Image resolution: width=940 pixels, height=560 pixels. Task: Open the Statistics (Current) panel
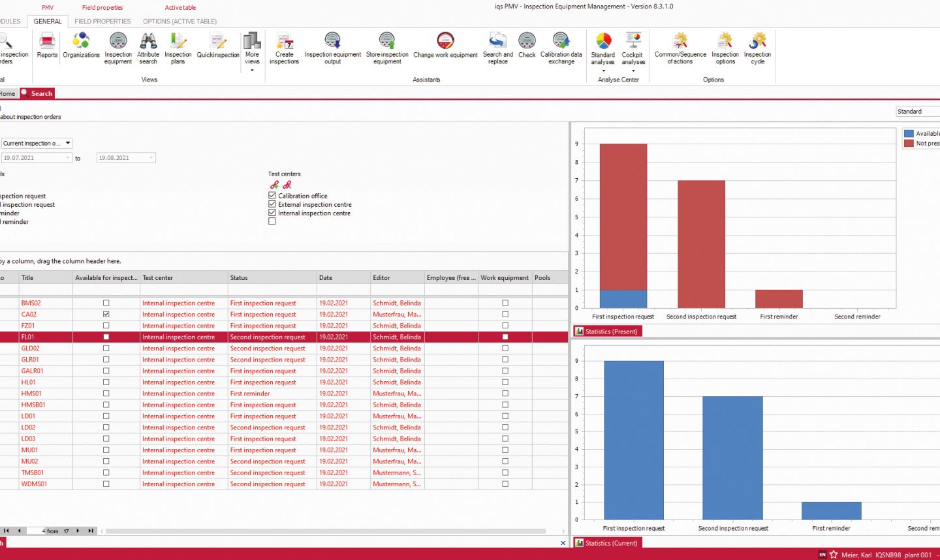click(x=606, y=542)
